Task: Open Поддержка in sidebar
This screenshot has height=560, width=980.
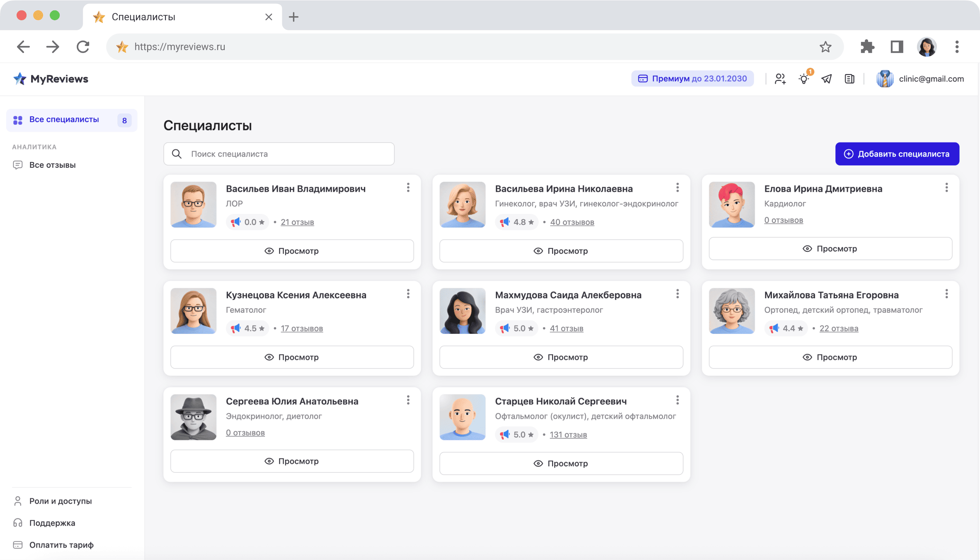Action: coord(44,523)
